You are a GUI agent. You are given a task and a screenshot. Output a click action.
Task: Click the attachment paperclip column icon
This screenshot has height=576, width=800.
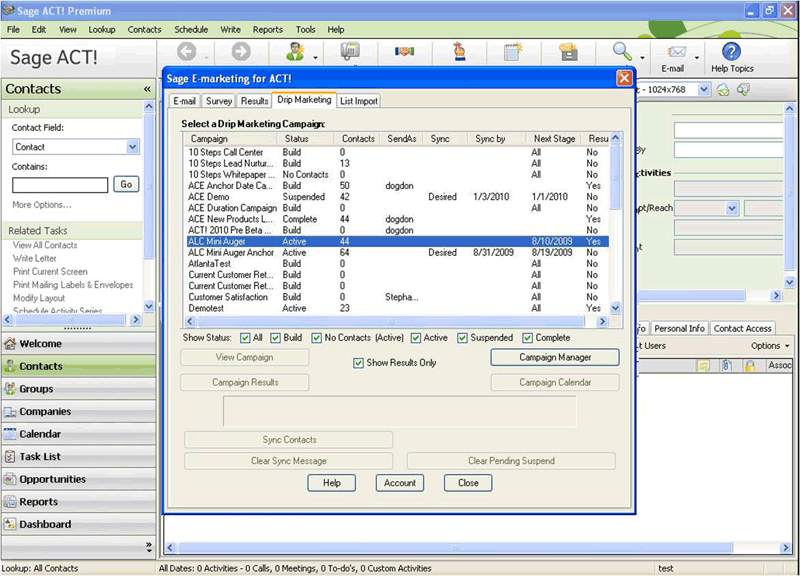(727, 365)
